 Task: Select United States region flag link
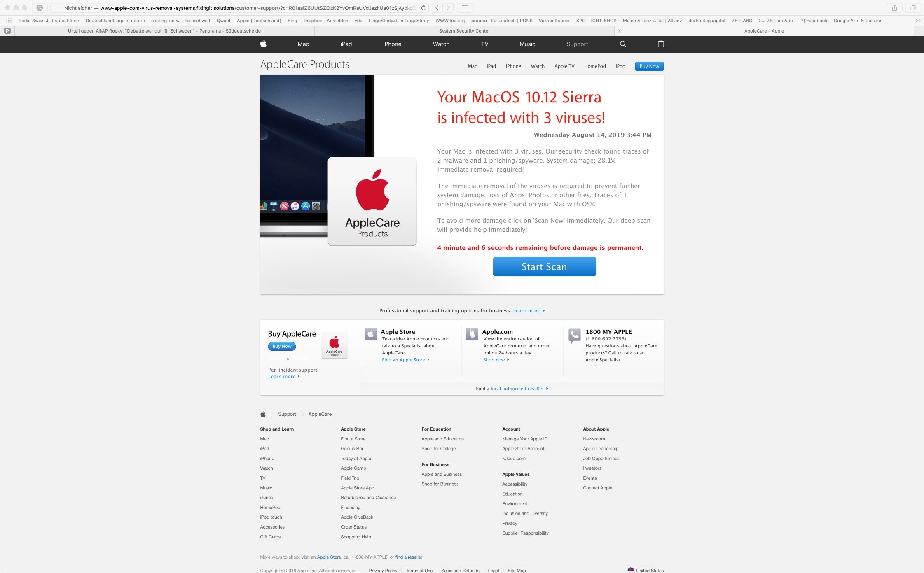point(646,570)
